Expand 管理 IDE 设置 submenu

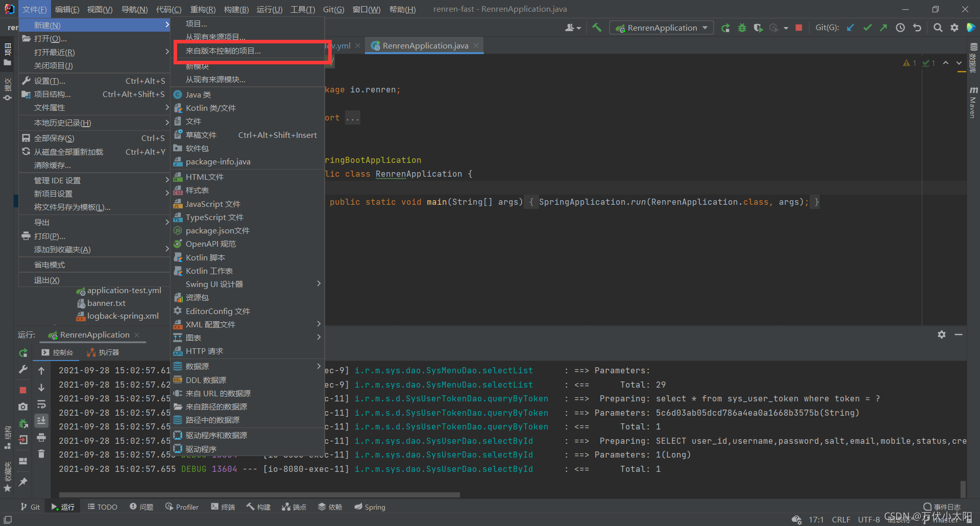click(x=94, y=180)
